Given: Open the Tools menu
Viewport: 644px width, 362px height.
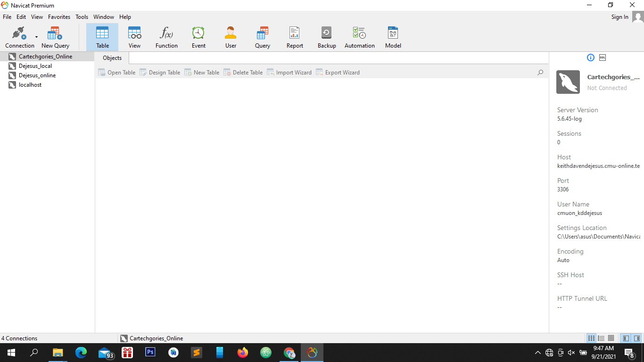Looking at the screenshot, I should pos(82,17).
